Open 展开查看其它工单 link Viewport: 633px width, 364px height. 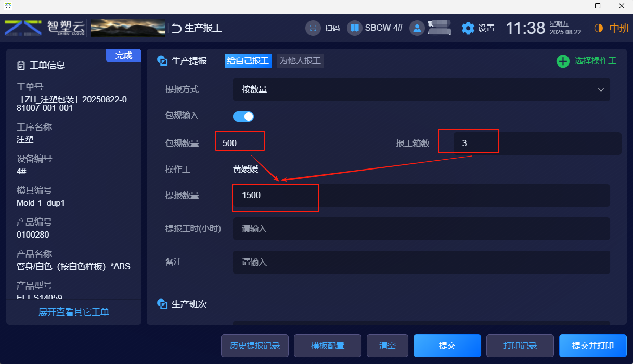[74, 313]
